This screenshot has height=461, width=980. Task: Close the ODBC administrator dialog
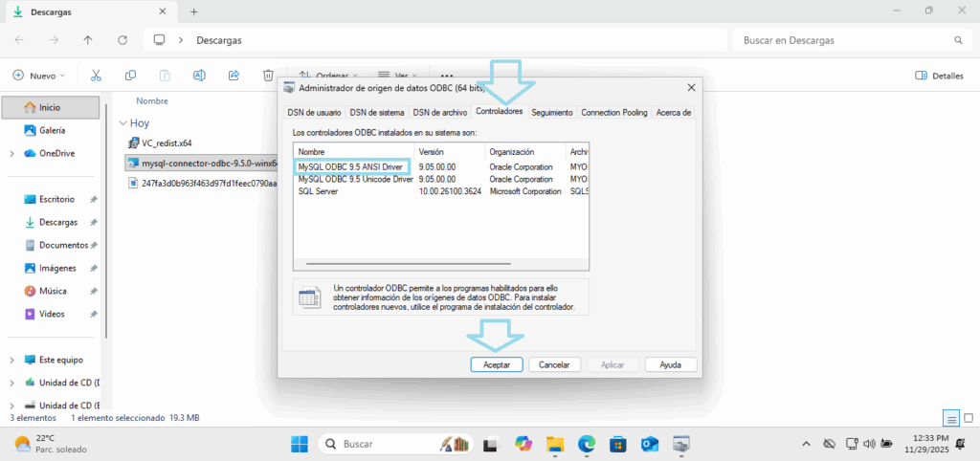pyautogui.click(x=691, y=87)
